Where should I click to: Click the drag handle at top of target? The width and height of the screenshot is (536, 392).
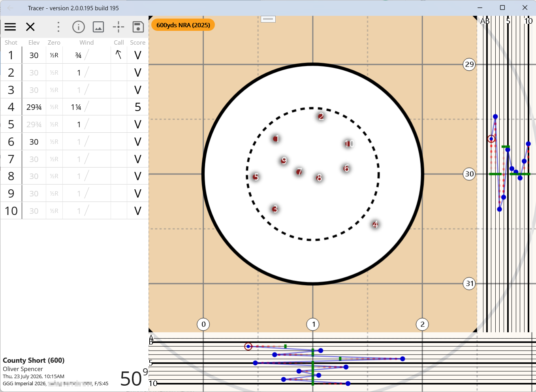[268, 19]
